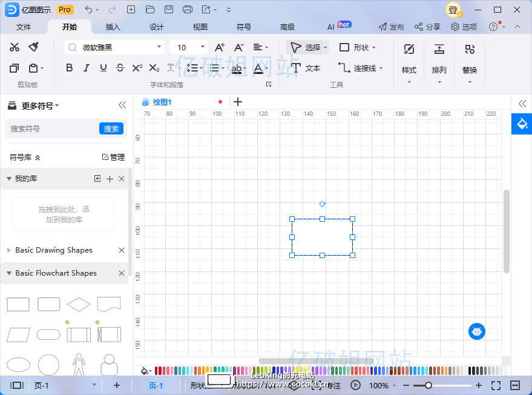Switch to the 符号 Symbols tab
This screenshot has height=395, width=532.
(244, 27)
